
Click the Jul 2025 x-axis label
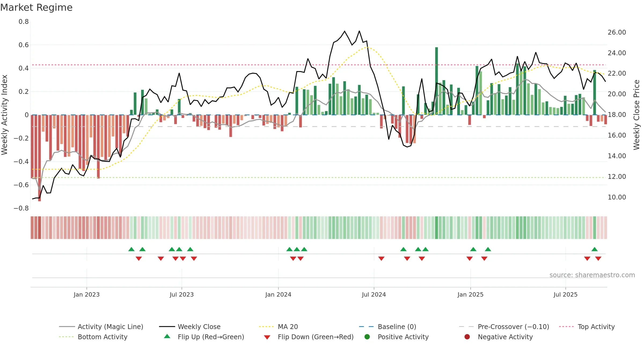[565, 294]
